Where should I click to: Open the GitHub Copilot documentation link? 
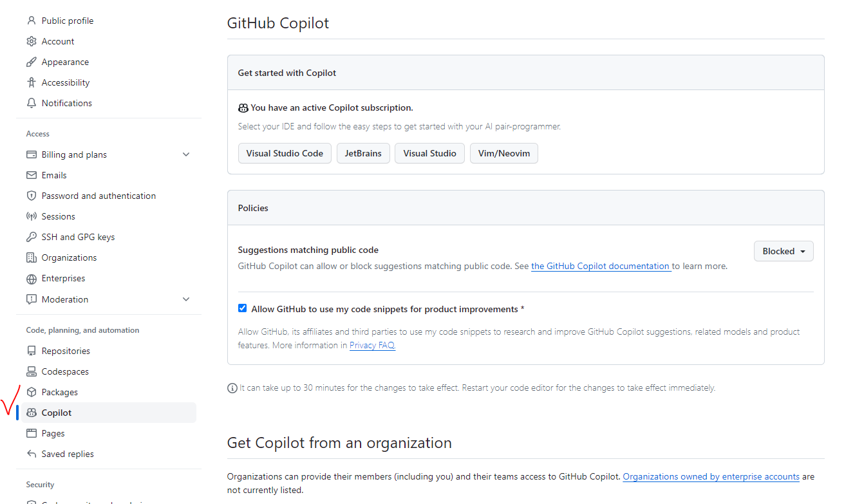pyautogui.click(x=601, y=266)
